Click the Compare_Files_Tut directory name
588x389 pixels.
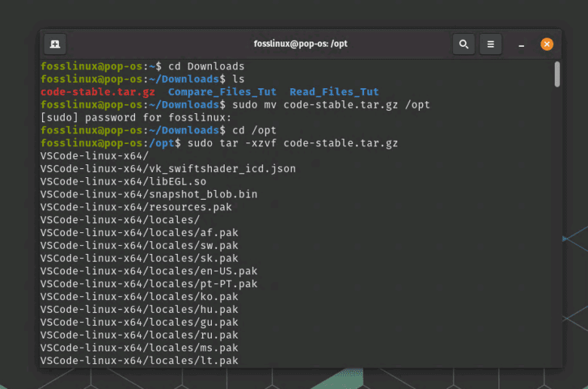(222, 92)
